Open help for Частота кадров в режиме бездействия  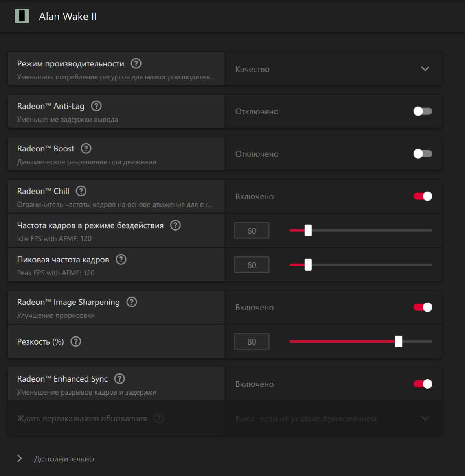[175, 225]
